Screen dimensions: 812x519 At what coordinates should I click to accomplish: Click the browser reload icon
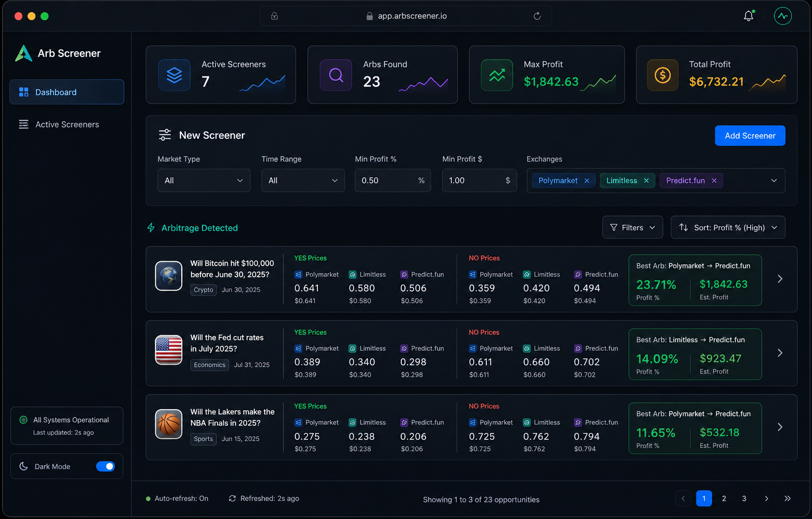point(537,16)
